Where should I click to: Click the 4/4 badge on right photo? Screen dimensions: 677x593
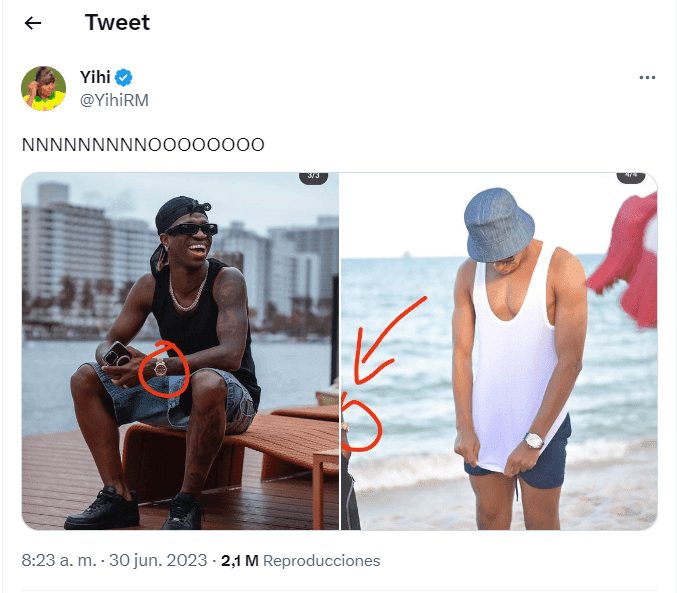pos(631,176)
